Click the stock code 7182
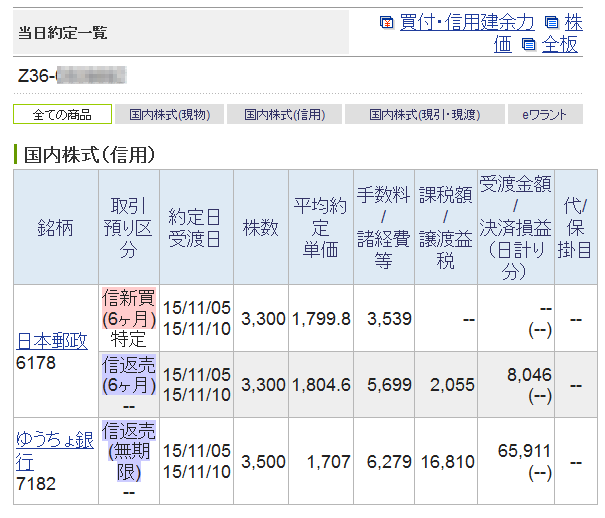605x518 pixels. [x=36, y=484]
